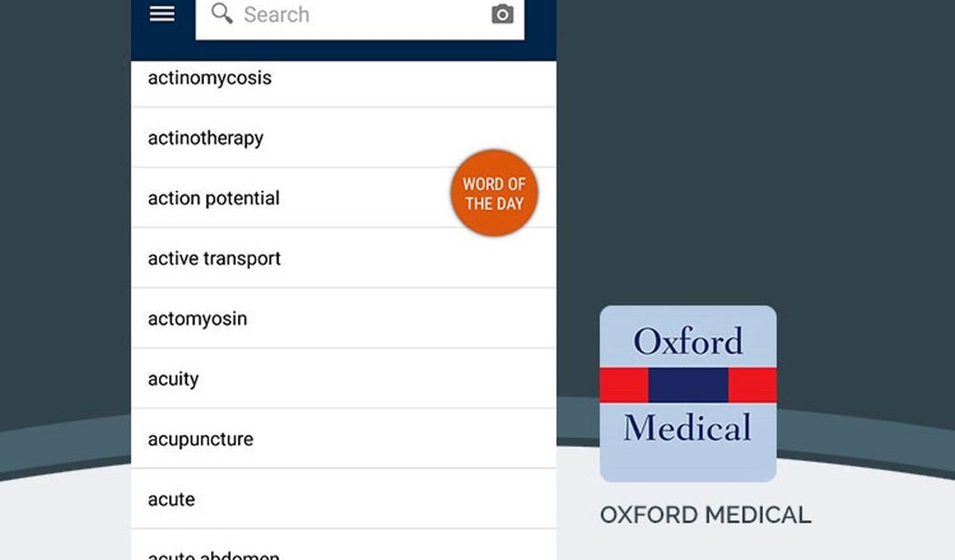Click the red stripe on the logo's right
955x560 pixels.
click(753, 385)
